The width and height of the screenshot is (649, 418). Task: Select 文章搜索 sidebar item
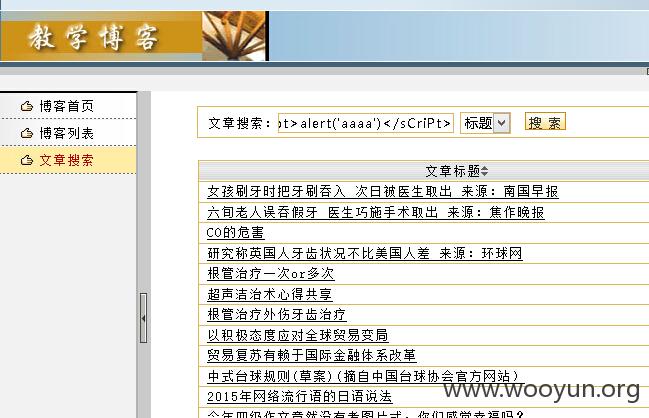point(66,160)
